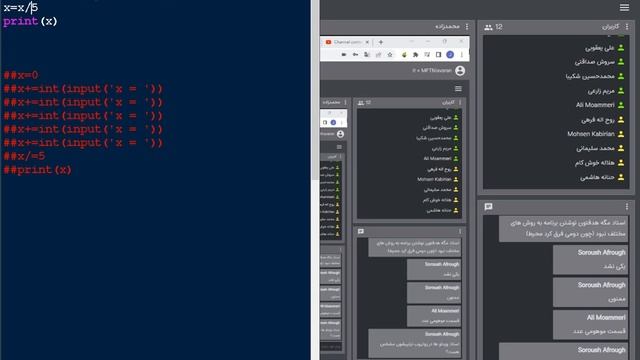Open the hamburger menu at the top right
Image resolution: width=640 pixels, height=360 pixels.
(x=624, y=7)
